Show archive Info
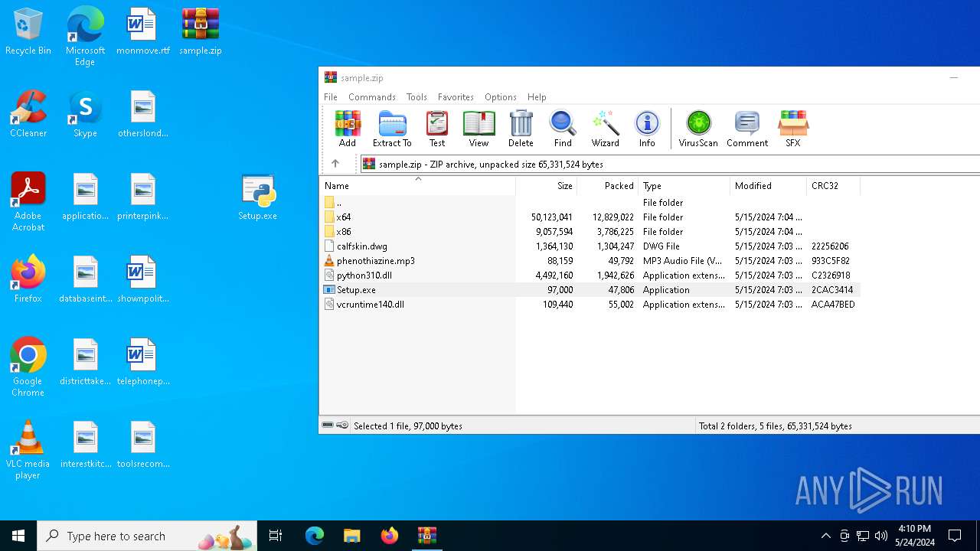The image size is (980, 551). pyautogui.click(x=647, y=129)
